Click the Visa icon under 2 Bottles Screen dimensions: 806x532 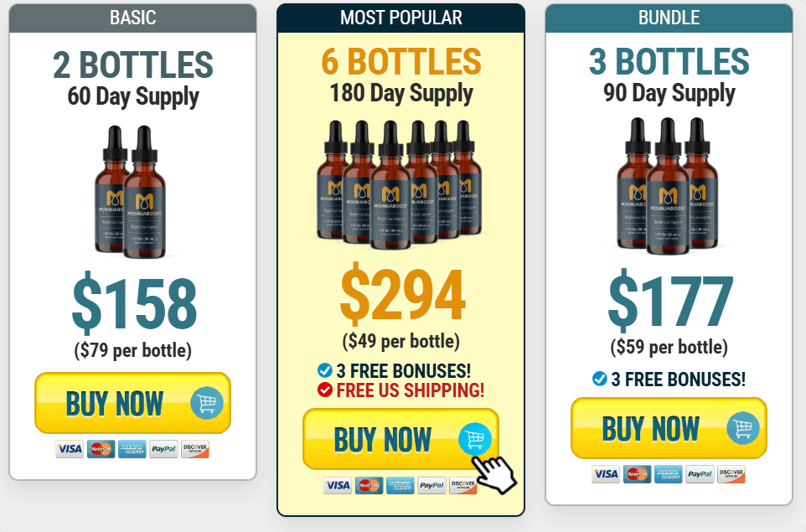pos(70,449)
